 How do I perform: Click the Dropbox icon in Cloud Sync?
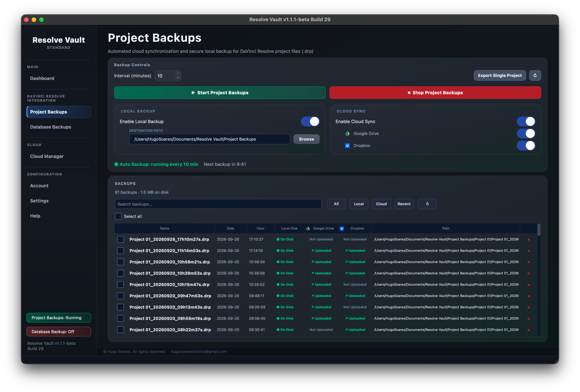pyautogui.click(x=347, y=145)
